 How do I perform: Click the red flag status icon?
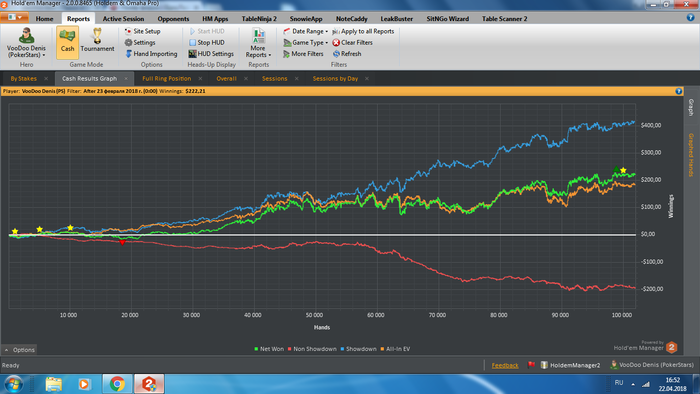531,365
